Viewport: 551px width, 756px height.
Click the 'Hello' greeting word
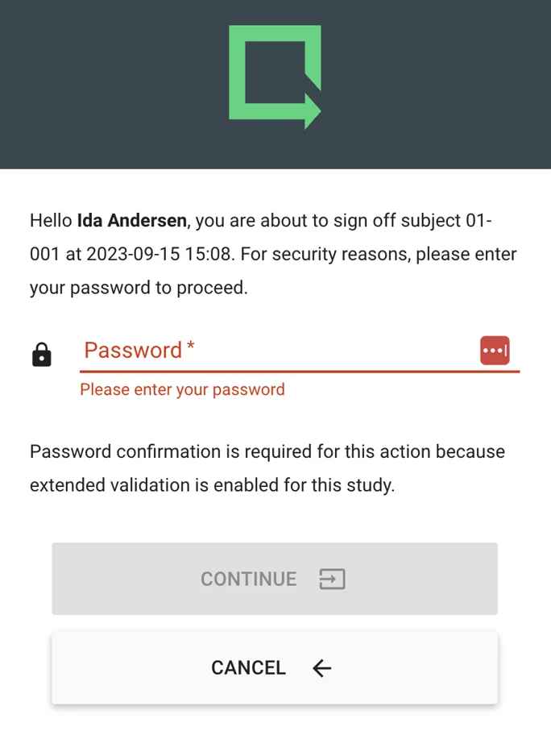pyautogui.click(x=51, y=220)
